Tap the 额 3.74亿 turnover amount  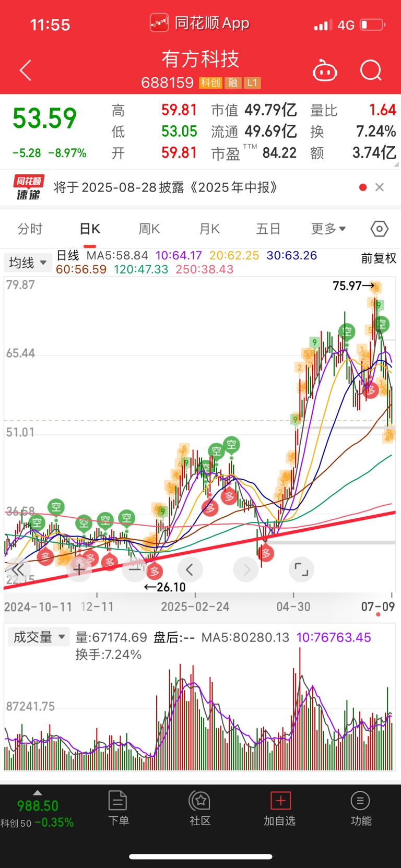353,153
